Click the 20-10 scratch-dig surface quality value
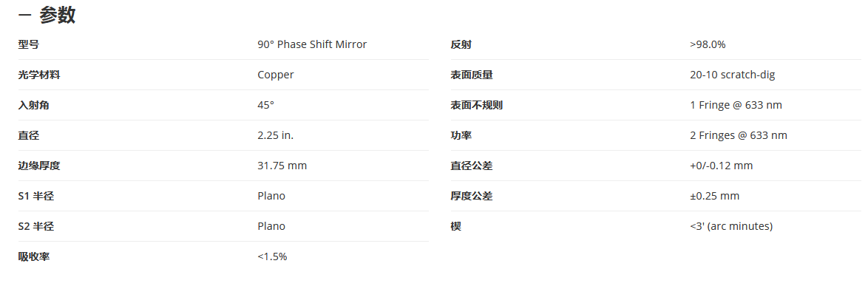The height and width of the screenshot is (289, 868). (733, 75)
